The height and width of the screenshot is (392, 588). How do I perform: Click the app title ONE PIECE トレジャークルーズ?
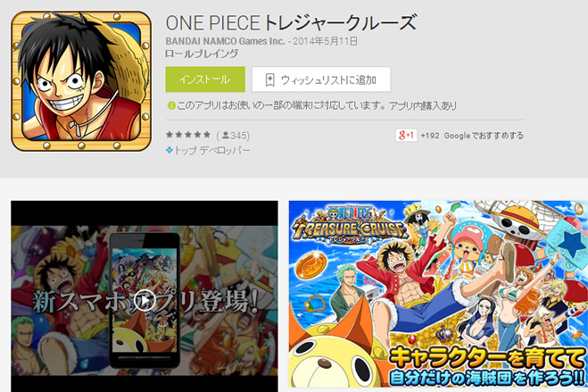coord(291,22)
